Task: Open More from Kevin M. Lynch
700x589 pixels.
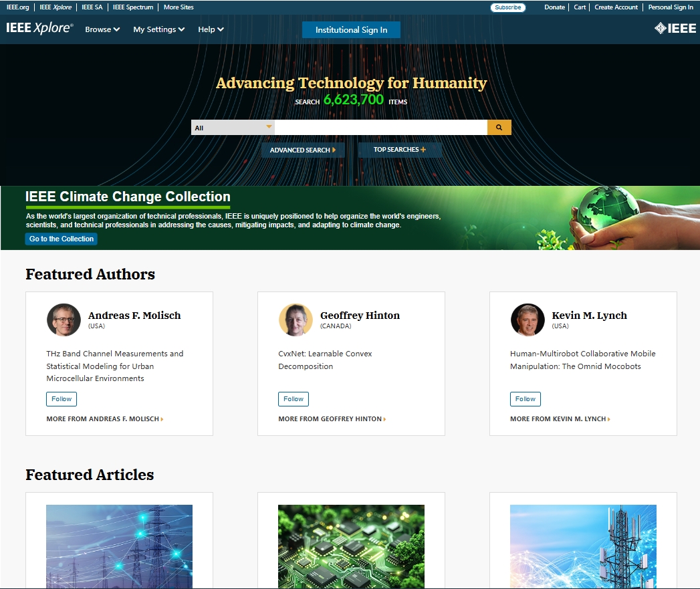Action: click(x=560, y=419)
